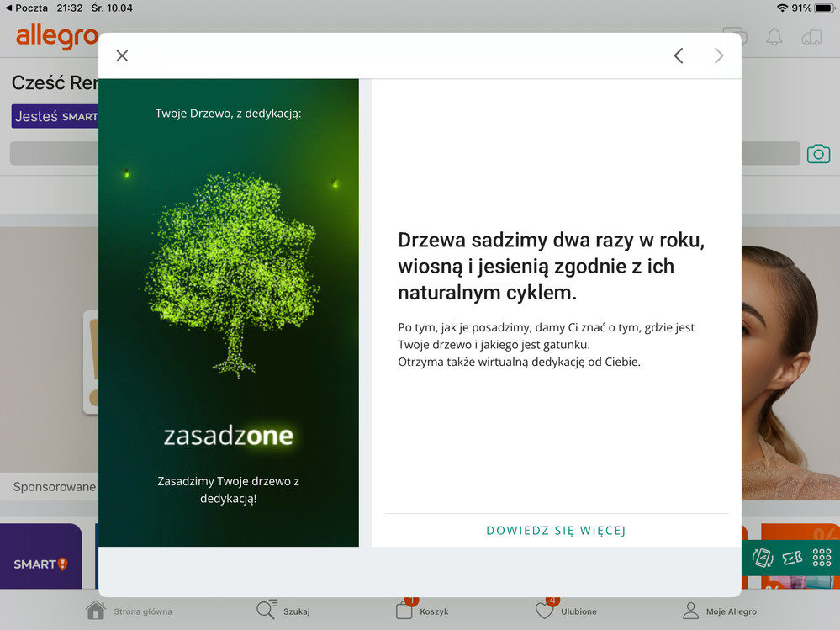Screen dimensions: 840x630
Task: Tap the phone scan icon in green bar
Action: tap(763, 558)
